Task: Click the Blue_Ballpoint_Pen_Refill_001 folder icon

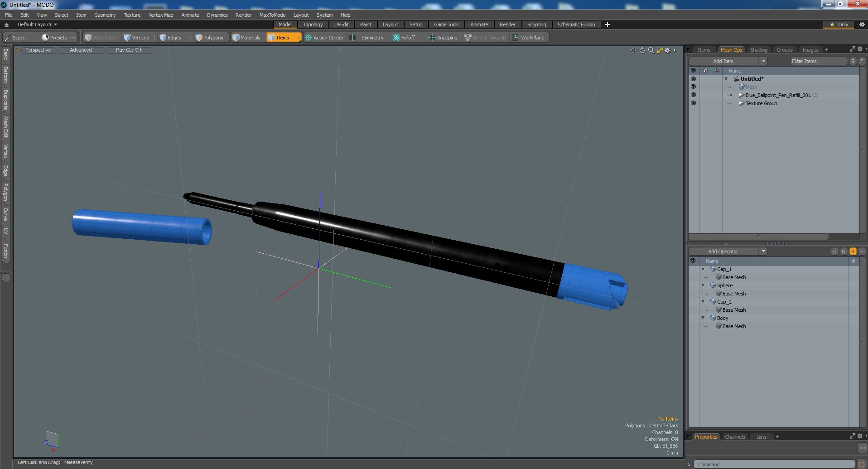Action: click(742, 95)
